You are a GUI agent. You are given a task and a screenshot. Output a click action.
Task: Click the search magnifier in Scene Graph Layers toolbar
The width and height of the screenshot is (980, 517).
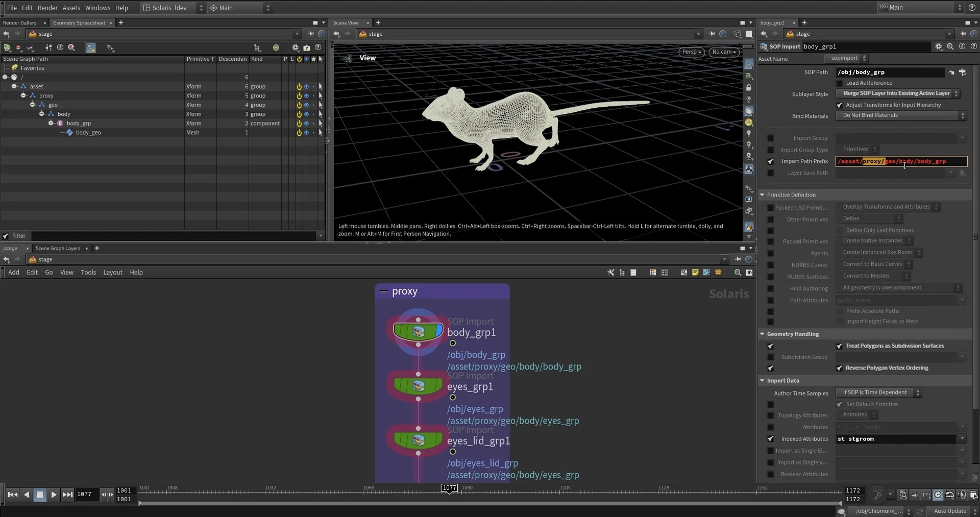pyautogui.click(x=738, y=273)
